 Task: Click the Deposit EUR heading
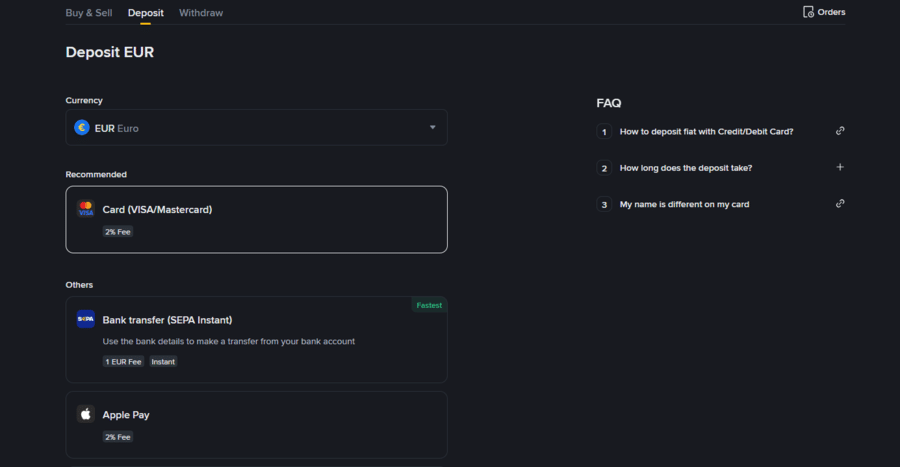[x=110, y=52]
